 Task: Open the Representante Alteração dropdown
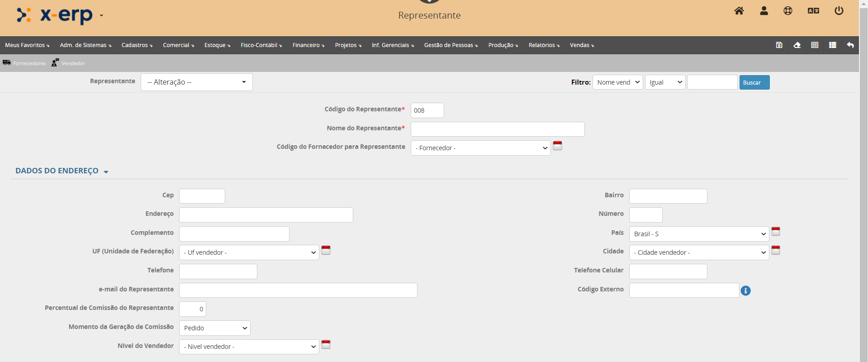196,82
